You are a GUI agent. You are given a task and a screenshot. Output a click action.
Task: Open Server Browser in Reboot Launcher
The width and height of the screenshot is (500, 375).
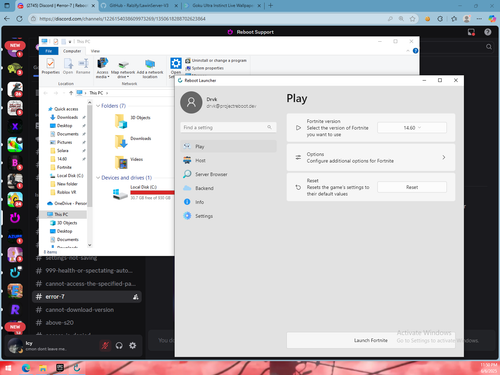pos(228,174)
